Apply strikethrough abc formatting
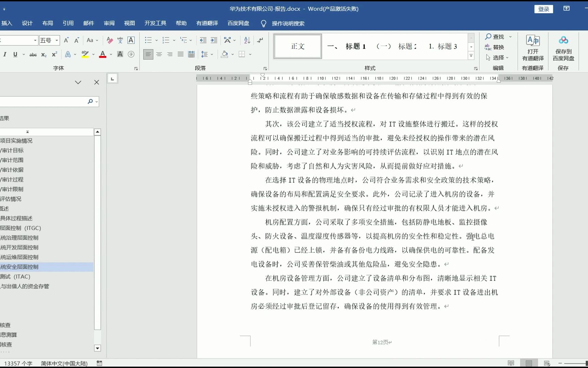Screen dimensions: 588x368 [33, 55]
